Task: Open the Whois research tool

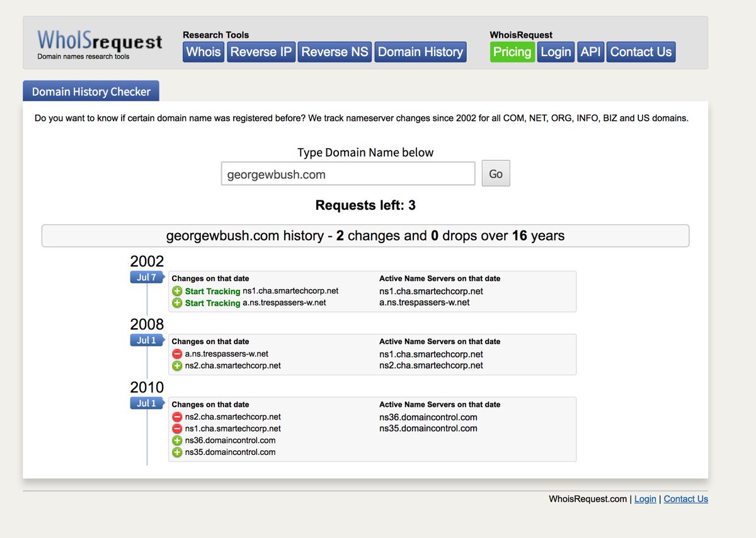Action: coord(203,52)
